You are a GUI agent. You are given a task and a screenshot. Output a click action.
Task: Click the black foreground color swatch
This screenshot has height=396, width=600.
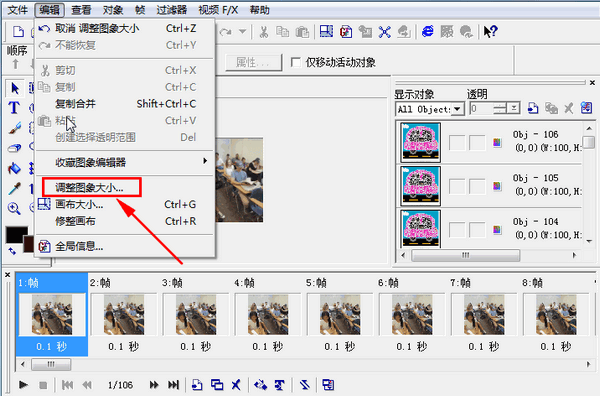click(17, 235)
